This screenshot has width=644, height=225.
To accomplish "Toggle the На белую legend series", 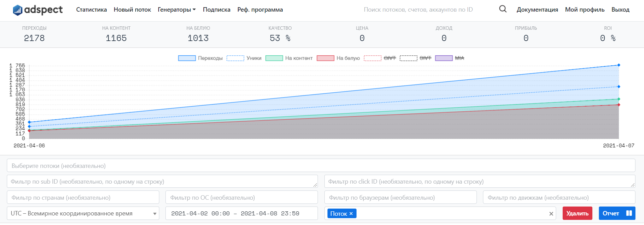I will tap(338, 58).
